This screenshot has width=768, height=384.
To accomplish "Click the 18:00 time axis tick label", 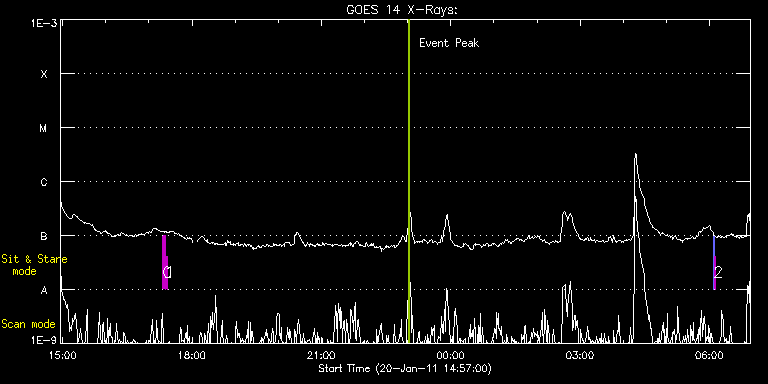I will point(192,355).
